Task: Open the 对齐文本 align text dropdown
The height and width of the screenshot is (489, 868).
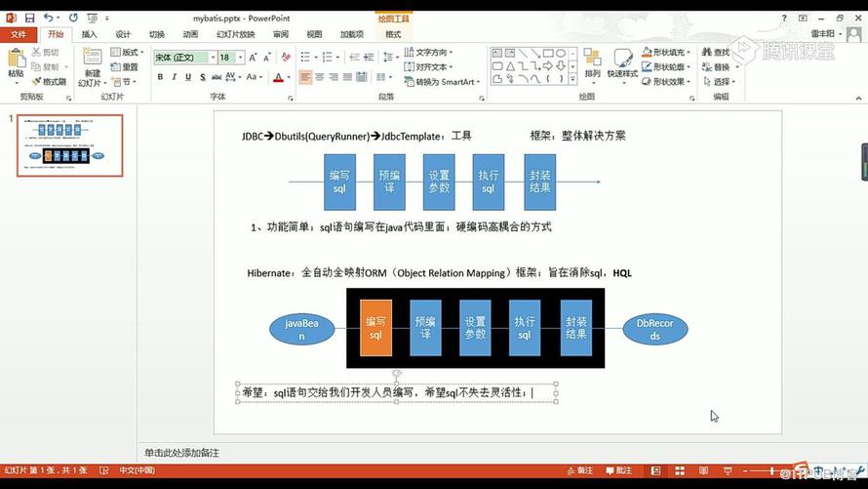Action: (428, 66)
